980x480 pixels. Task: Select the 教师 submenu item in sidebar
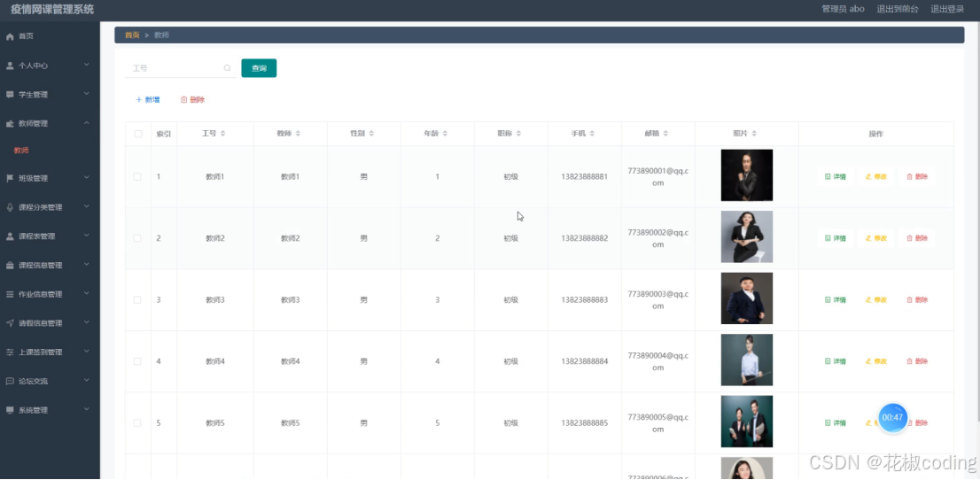click(x=21, y=151)
